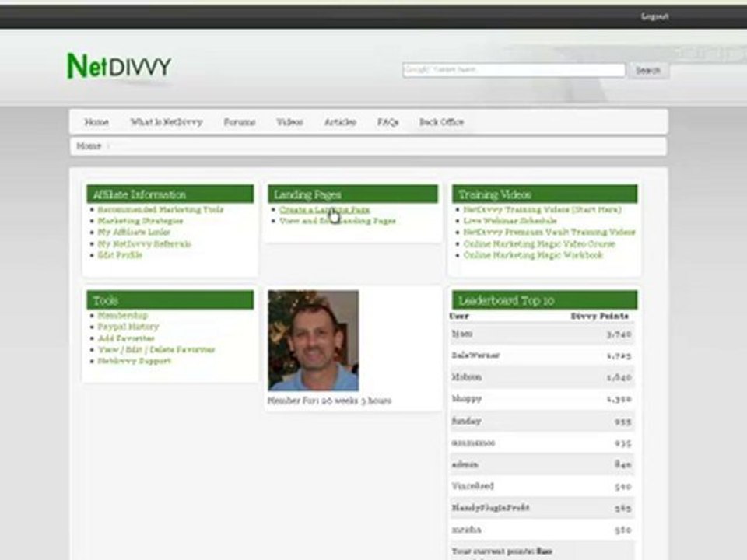Open the My NetDivvy Referrals link
747x560 pixels.
click(145, 243)
